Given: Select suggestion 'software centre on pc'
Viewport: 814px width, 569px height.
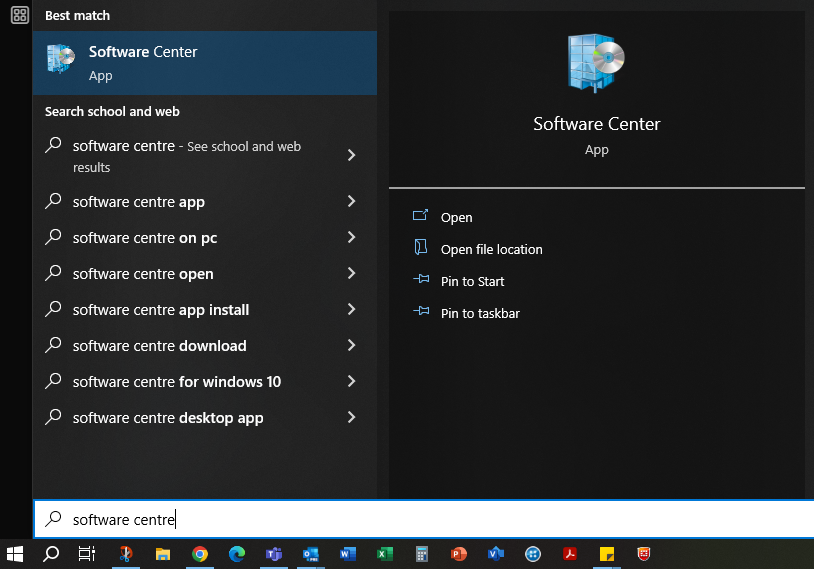Looking at the screenshot, I should (x=205, y=237).
